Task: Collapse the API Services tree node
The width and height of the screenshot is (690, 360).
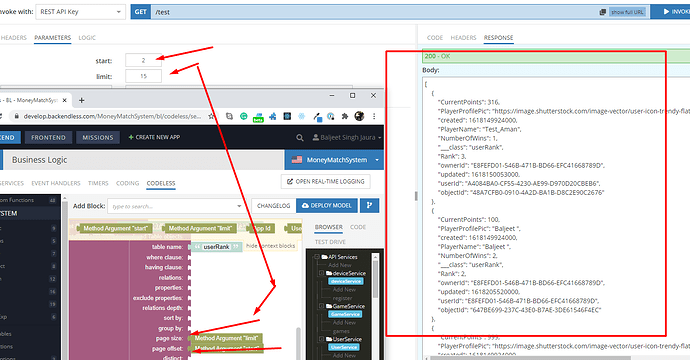Action: (316, 257)
